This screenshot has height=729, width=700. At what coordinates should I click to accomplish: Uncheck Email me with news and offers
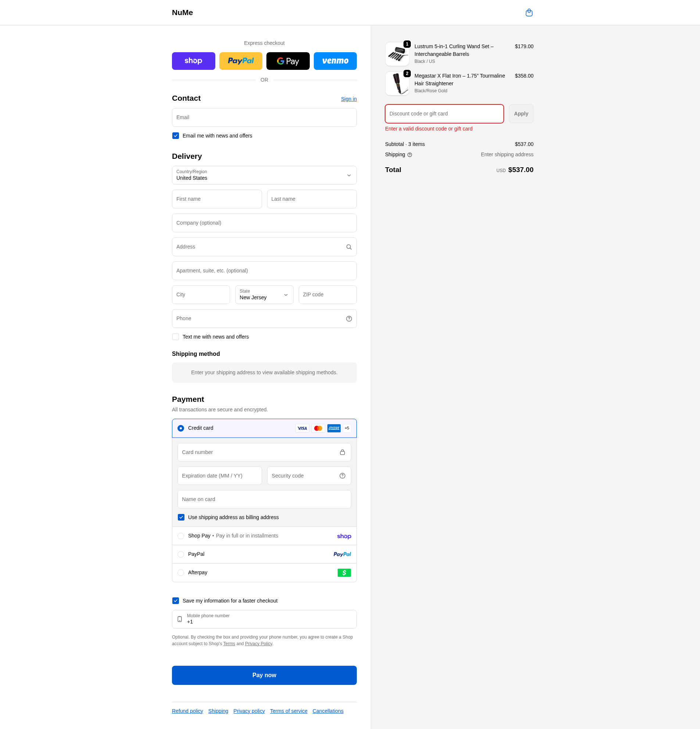point(176,136)
